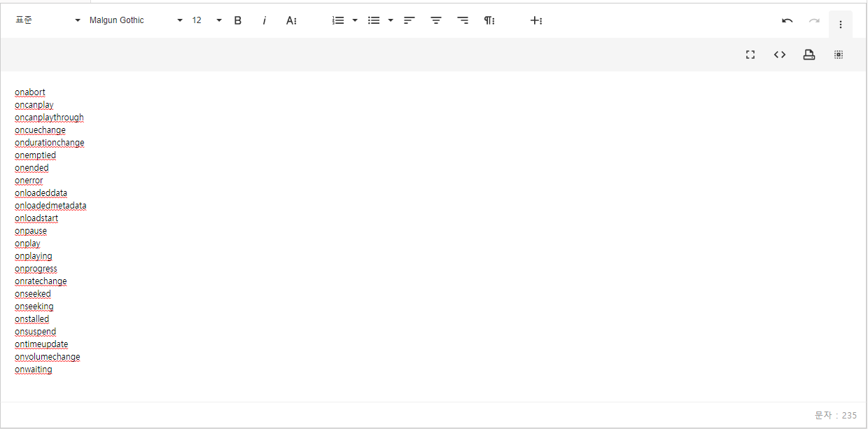Open more text formatting options
The image size is (868, 429).
(x=291, y=20)
